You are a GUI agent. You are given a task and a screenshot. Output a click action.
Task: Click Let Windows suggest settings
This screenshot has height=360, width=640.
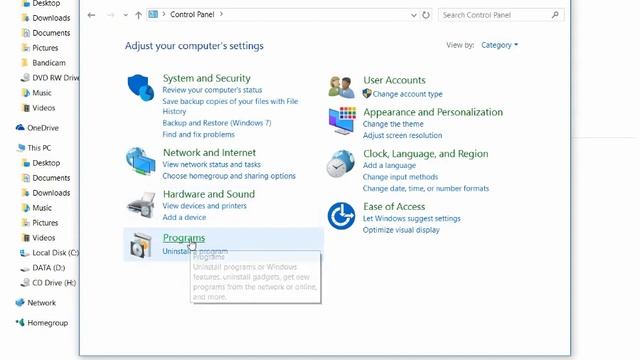point(411,219)
